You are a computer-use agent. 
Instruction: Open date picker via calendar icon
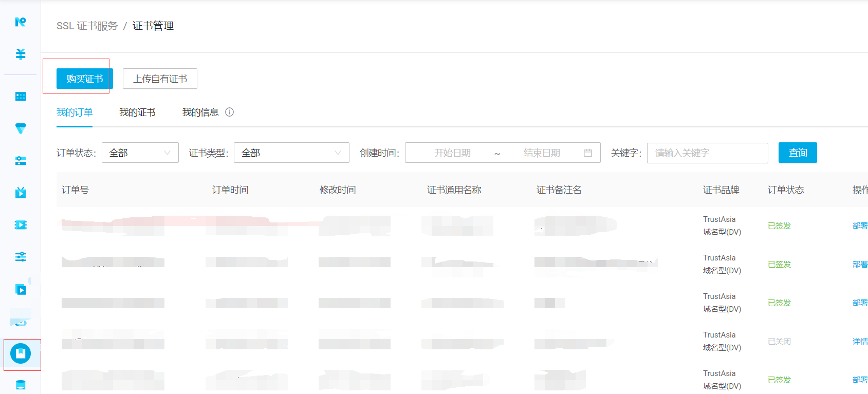588,153
